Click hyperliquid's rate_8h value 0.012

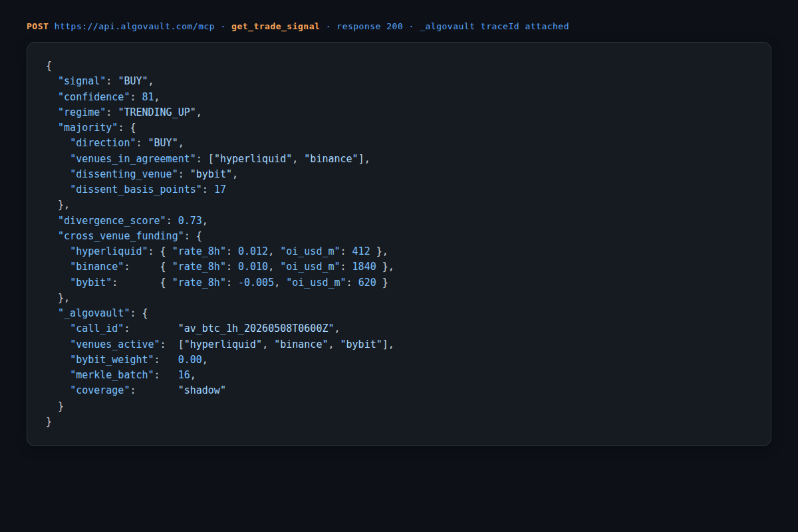(x=253, y=251)
